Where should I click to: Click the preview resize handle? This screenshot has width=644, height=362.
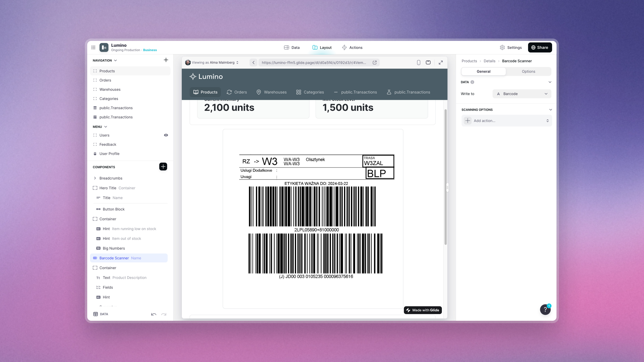[447, 187]
